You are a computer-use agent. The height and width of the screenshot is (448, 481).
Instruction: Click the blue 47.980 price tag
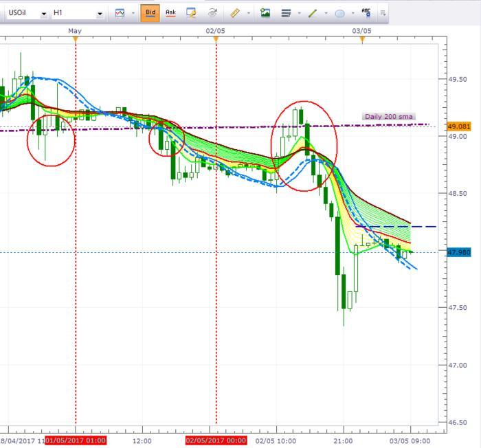pos(459,252)
